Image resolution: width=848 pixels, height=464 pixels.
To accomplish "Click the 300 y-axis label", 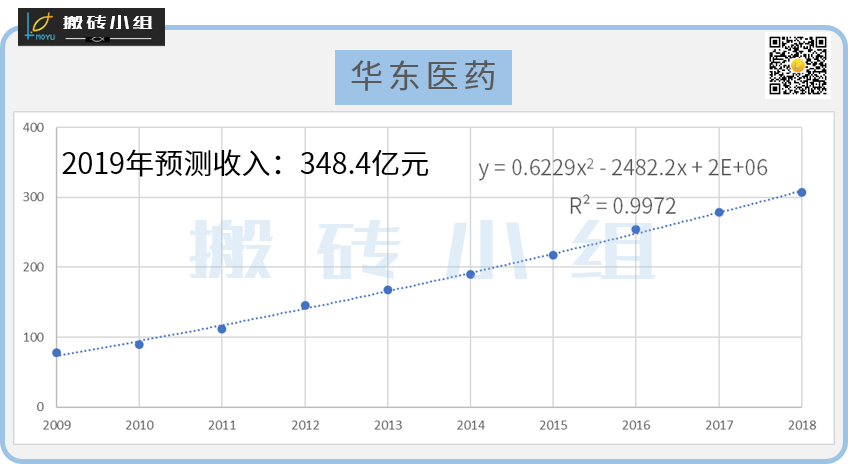I will point(33,197).
